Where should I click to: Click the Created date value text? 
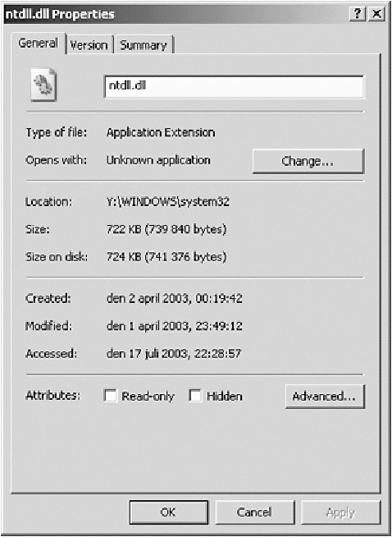pyautogui.click(x=175, y=298)
